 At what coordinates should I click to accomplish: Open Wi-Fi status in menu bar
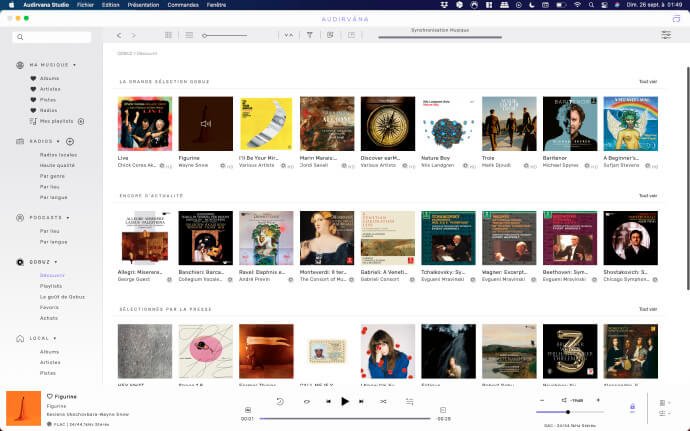[x=577, y=5]
